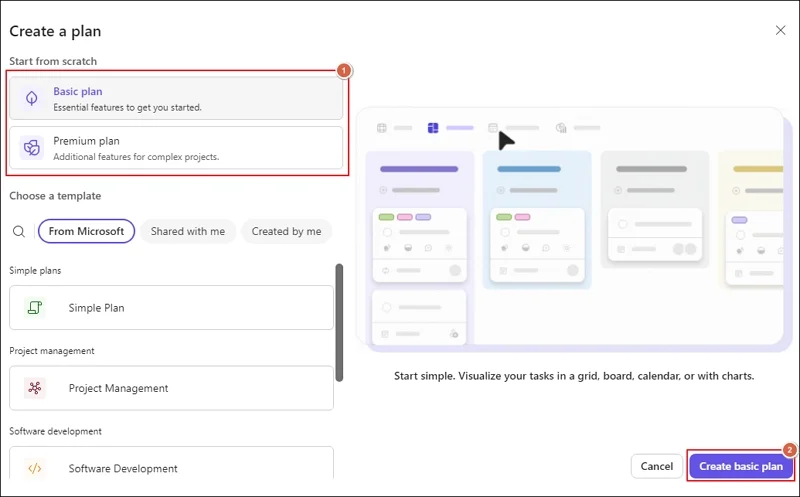This screenshot has width=800, height=497.
Task: Click 'Essential features to get you started' text
Action: point(128,108)
